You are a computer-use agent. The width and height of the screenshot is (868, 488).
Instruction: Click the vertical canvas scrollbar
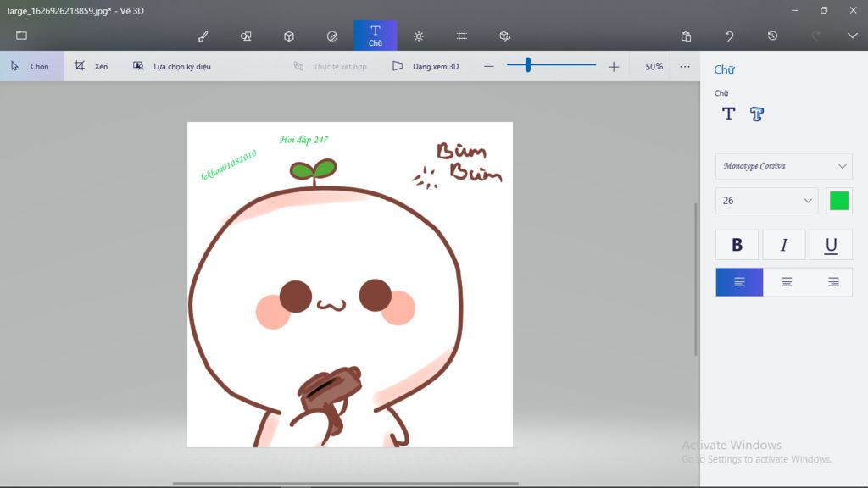click(x=696, y=280)
